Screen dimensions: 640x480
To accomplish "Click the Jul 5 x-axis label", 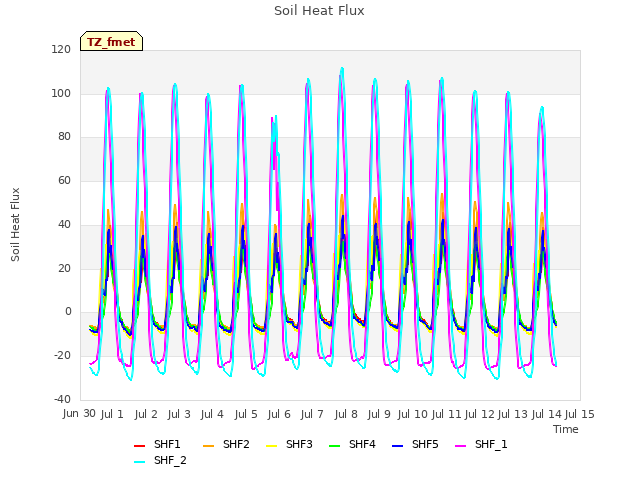I will pyautogui.click(x=246, y=415).
